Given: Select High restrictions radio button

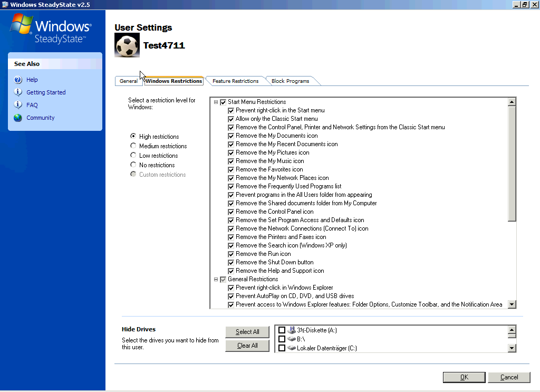Looking at the screenshot, I should point(133,136).
